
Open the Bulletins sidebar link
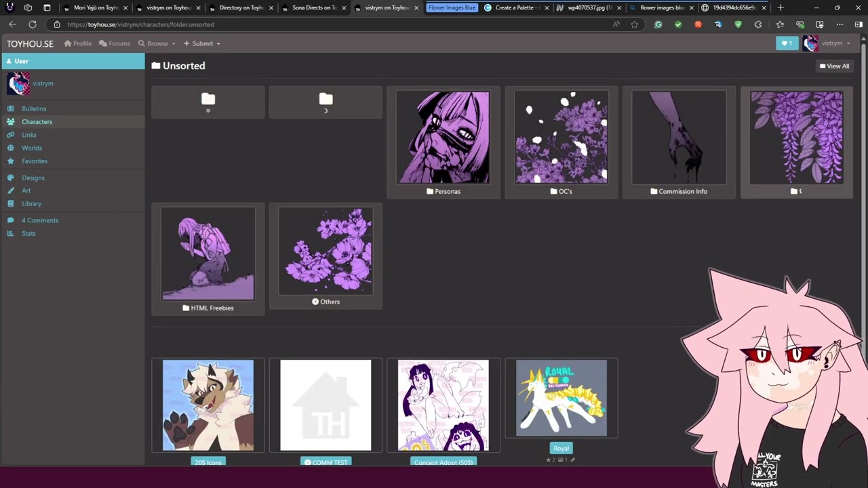pyautogui.click(x=34, y=108)
